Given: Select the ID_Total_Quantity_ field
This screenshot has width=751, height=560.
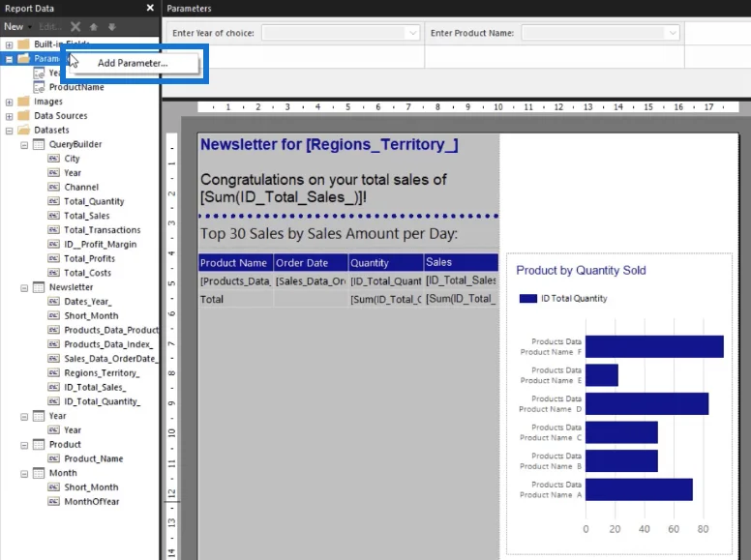Looking at the screenshot, I should 103,401.
